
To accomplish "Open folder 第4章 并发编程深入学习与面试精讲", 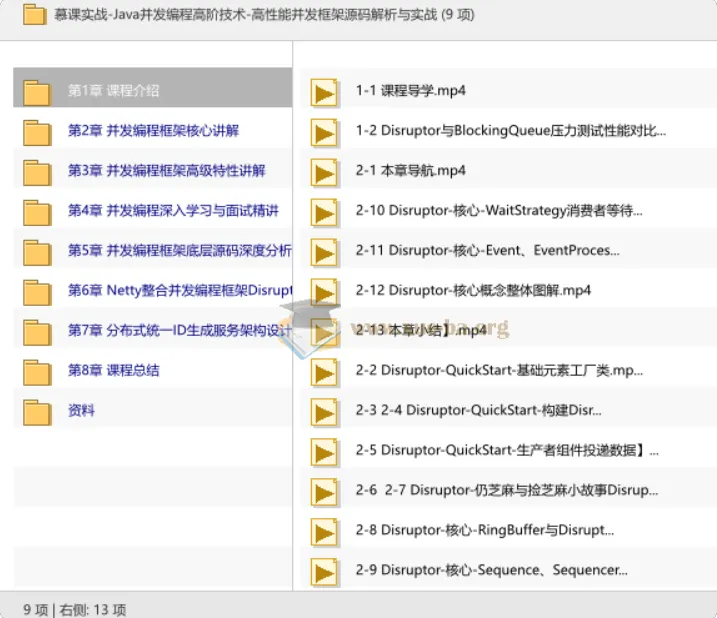I will click(x=173, y=210).
